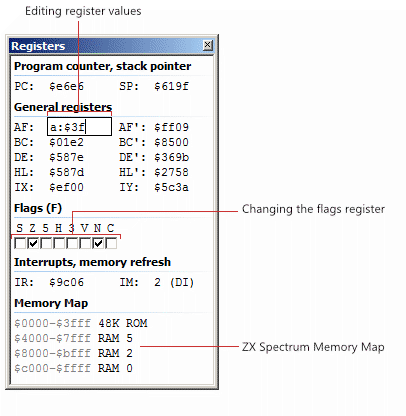Select the HL' value $2758
The width and height of the screenshot is (406, 416).
coord(171,172)
